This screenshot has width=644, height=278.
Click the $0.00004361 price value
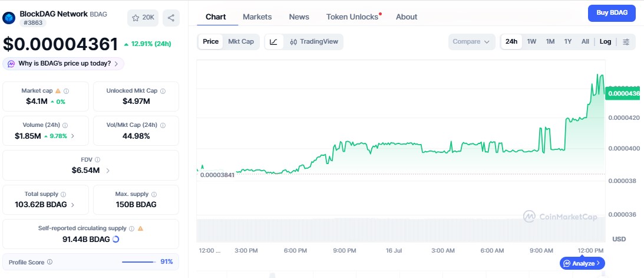60,44
